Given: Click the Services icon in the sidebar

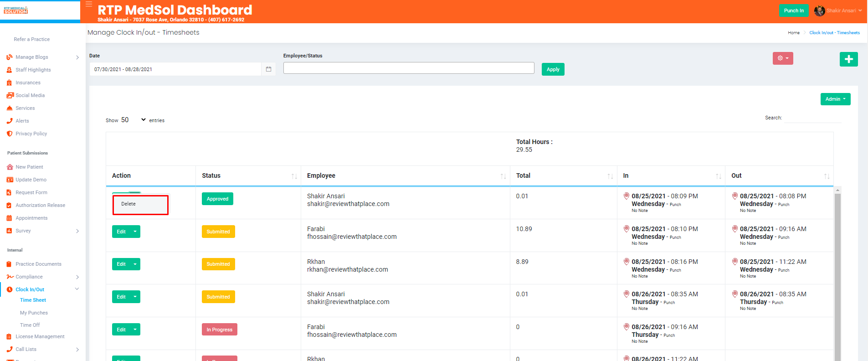Looking at the screenshot, I should pyautogui.click(x=10, y=108).
